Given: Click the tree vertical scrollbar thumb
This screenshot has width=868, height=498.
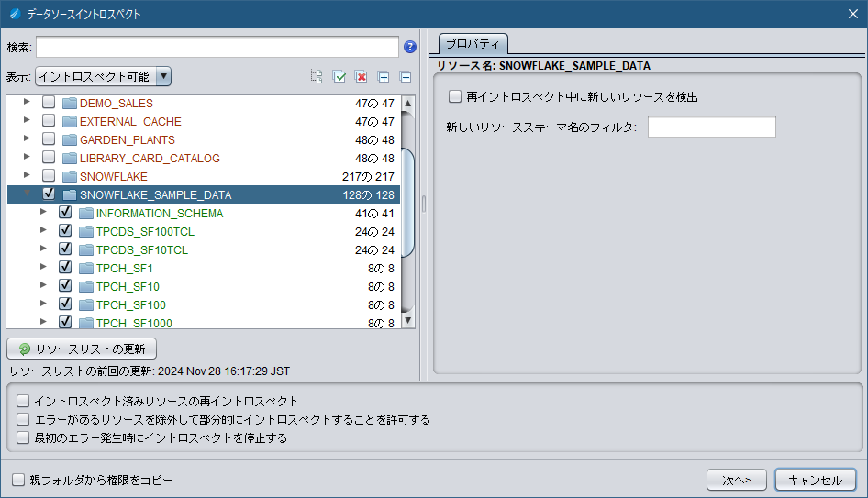Looking at the screenshot, I should pos(408,203).
